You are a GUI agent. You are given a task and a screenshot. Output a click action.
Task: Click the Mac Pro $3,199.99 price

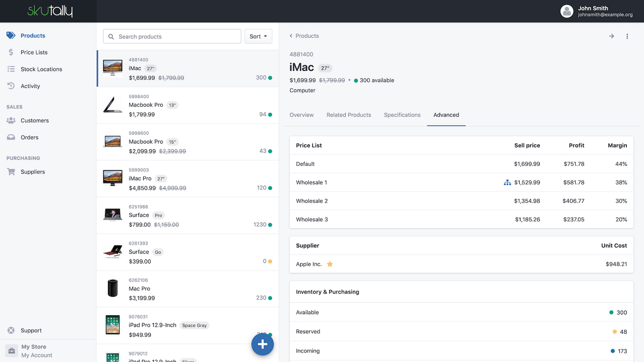click(142, 298)
